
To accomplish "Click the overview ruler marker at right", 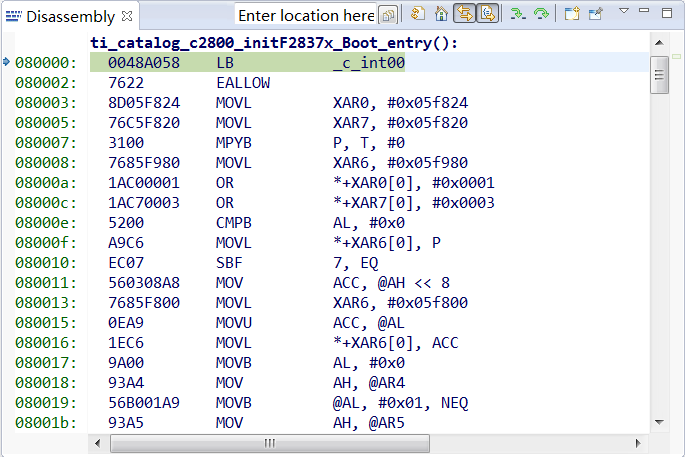I will tap(676, 57).
